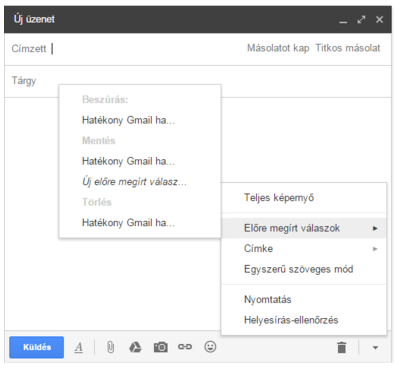Click the Új üzenet title bar text

(34, 19)
